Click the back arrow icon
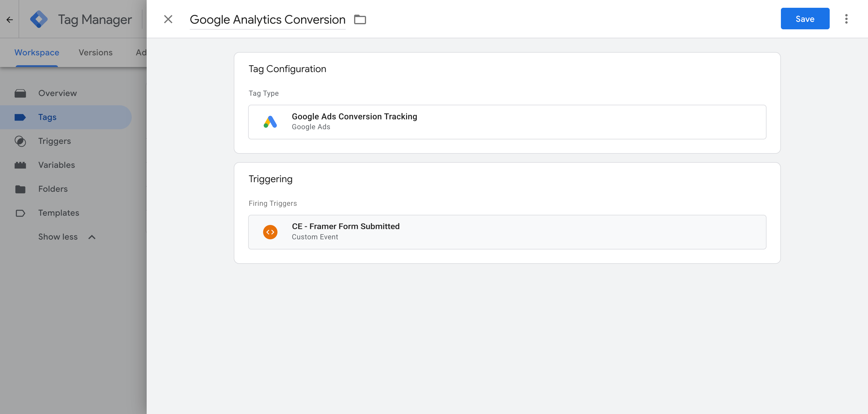This screenshot has width=868, height=414. click(10, 19)
